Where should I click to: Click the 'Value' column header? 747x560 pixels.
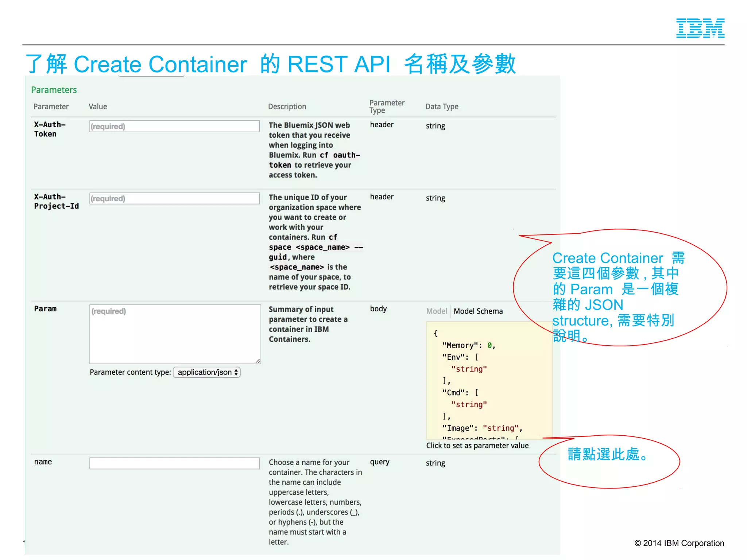[x=98, y=106]
